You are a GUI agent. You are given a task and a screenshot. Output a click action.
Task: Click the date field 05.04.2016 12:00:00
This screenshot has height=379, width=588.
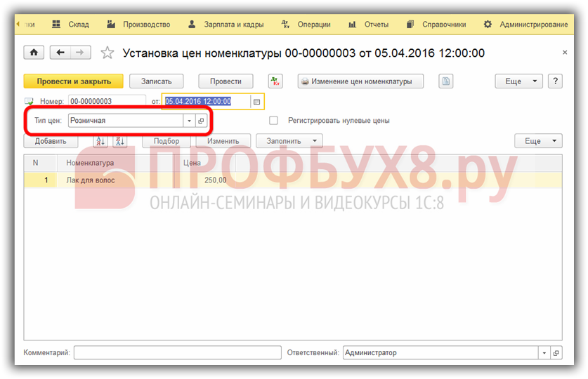(x=207, y=102)
